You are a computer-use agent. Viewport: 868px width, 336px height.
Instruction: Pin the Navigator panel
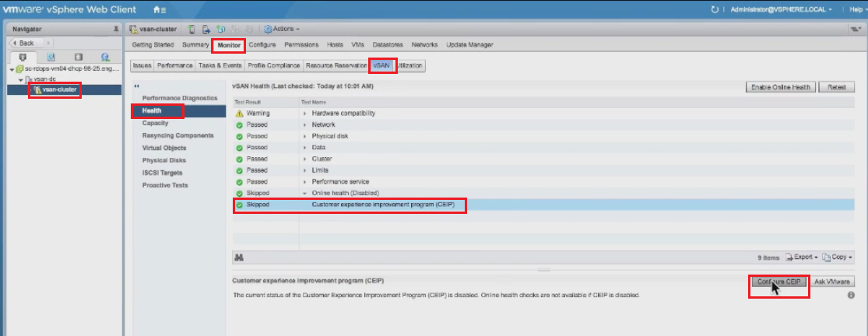point(116,29)
